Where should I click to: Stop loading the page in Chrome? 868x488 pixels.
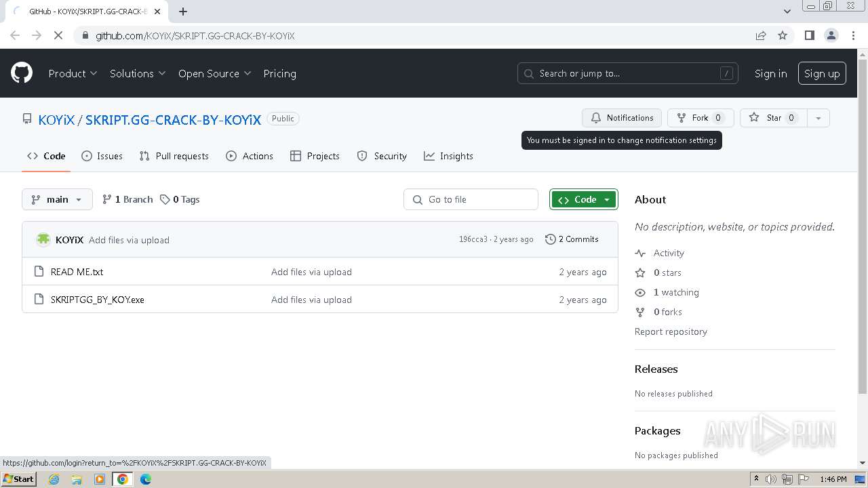pyautogui.click(x=58, y=35)
